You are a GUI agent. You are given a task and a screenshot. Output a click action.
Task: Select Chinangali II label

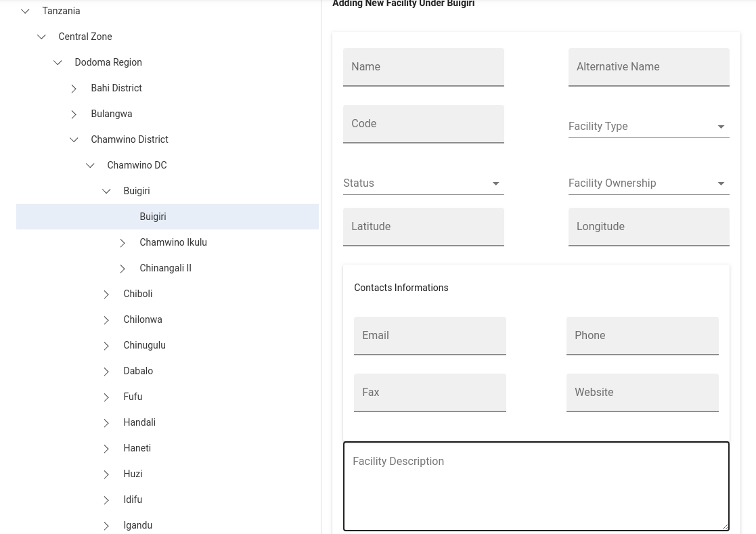165,268
